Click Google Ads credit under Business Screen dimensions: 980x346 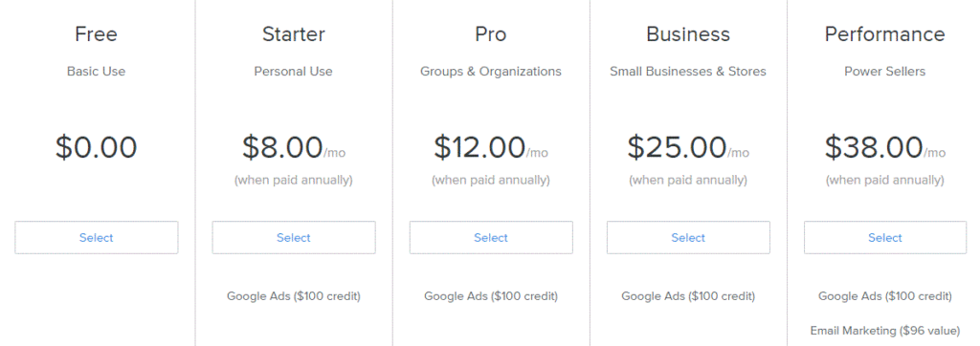[x=688, y=296]
